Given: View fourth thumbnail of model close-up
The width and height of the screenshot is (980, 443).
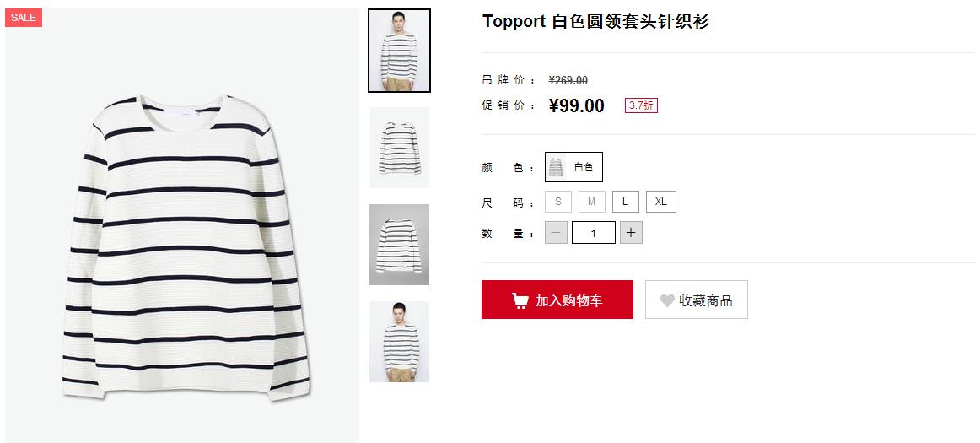Looking at the screenshot, I should 400,342.
